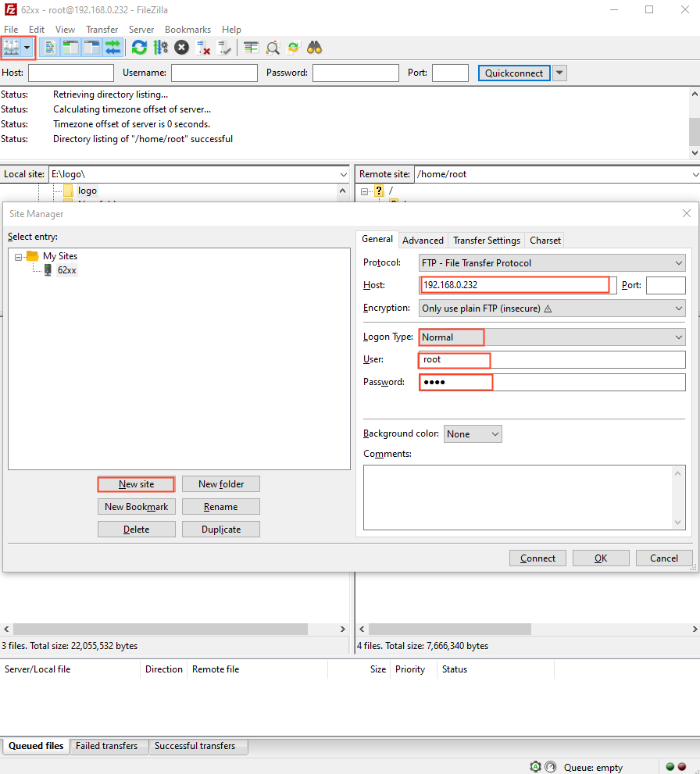Viewport: 700px width, 774px height.
Task: Toggle transfer queue display icon
Action: (113, 48)
